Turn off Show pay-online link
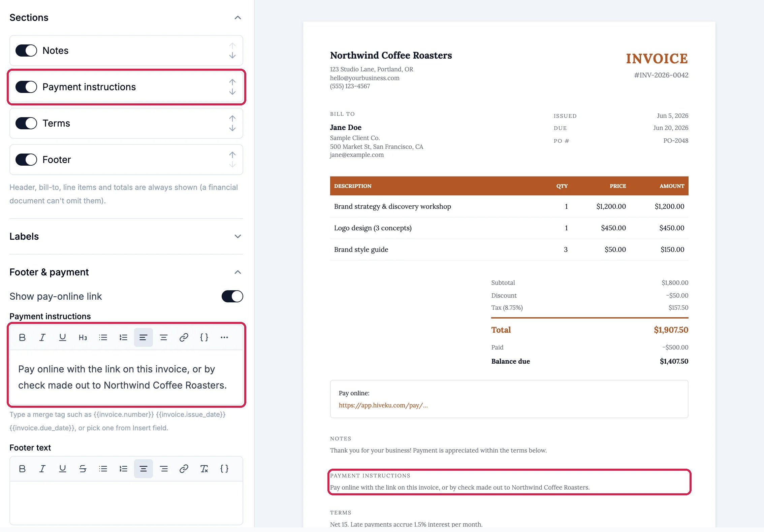Viewport: 764px width, 532px height. pyautogui.click(x=232, y=296)
